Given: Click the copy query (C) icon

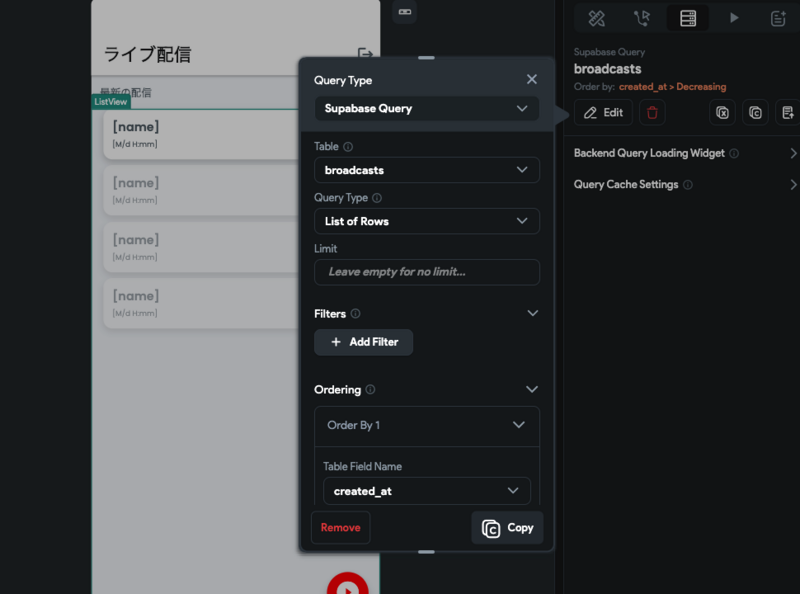Looking at the screenshot, I should point(755,113).
